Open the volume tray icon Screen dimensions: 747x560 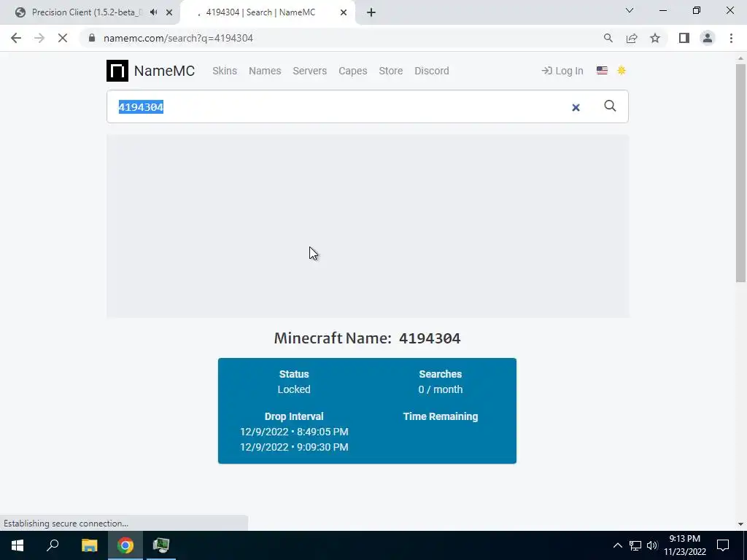(652, 545)
